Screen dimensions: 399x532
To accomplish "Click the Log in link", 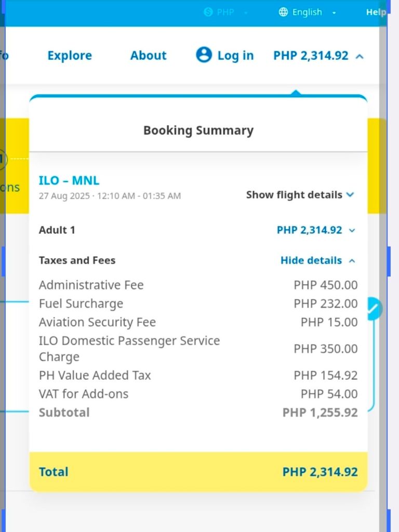I will 235,56.
